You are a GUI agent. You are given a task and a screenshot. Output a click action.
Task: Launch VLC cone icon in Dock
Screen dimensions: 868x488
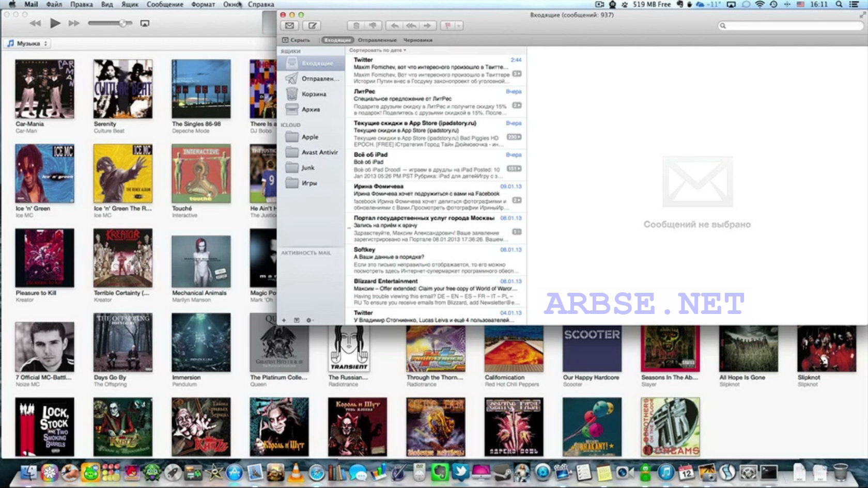[295, 472]
